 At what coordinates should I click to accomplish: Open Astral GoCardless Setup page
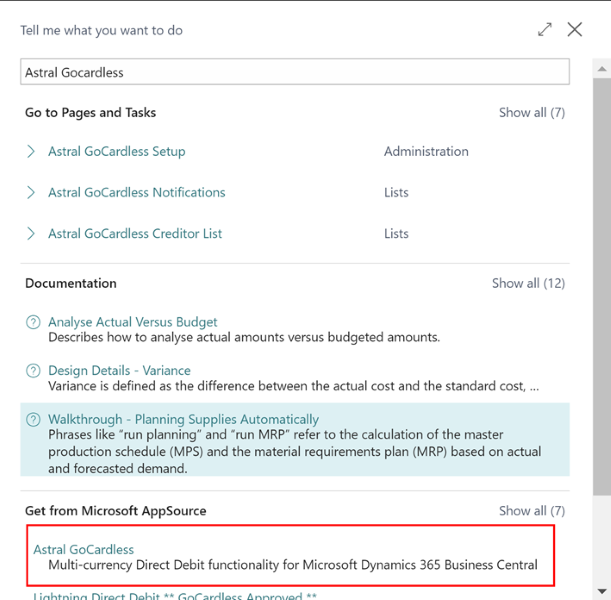pyautogui.click(x=116, y=152)
